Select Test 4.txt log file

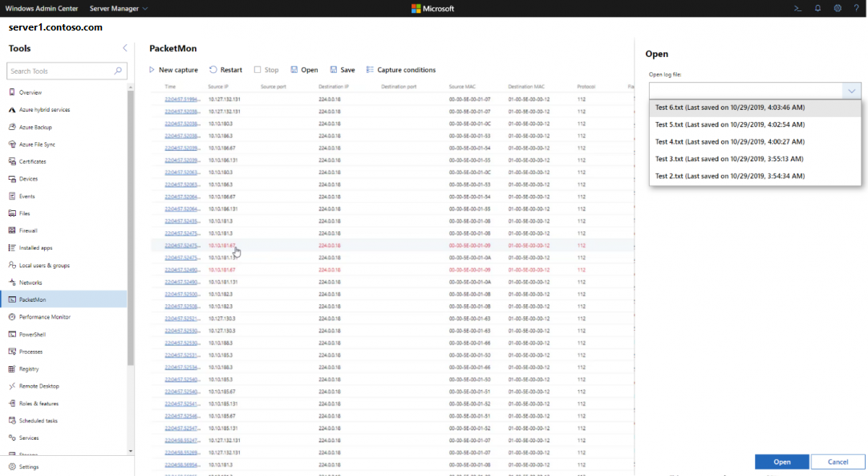click(755, 142)
